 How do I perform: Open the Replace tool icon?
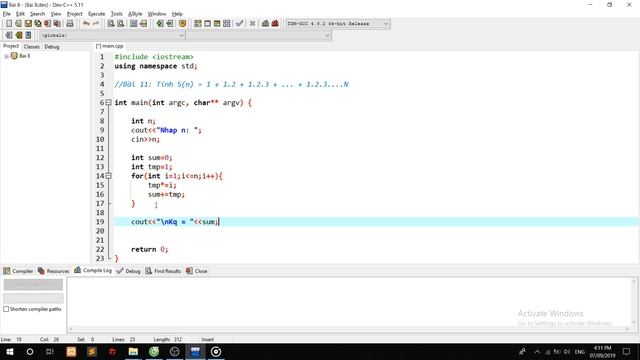[x=120, y=24]
